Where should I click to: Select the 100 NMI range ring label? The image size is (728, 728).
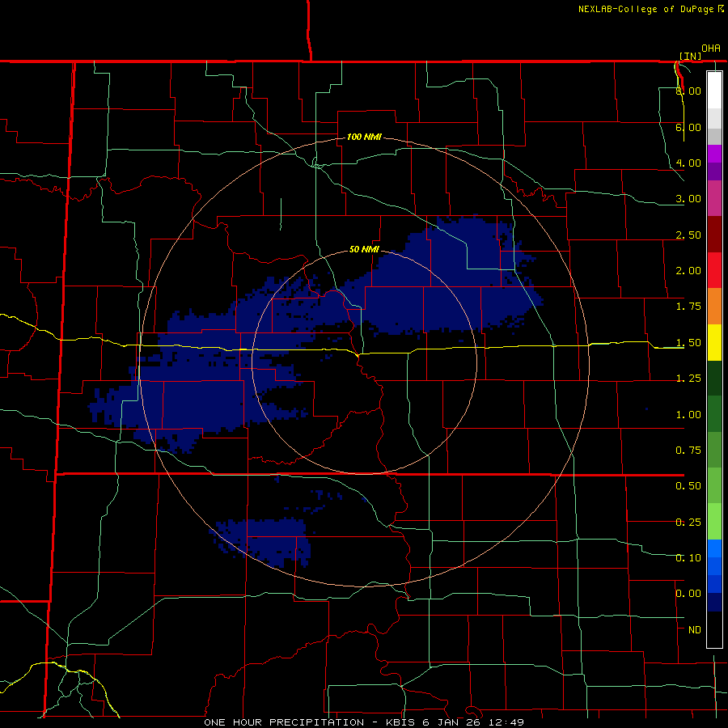pos(365,137)
